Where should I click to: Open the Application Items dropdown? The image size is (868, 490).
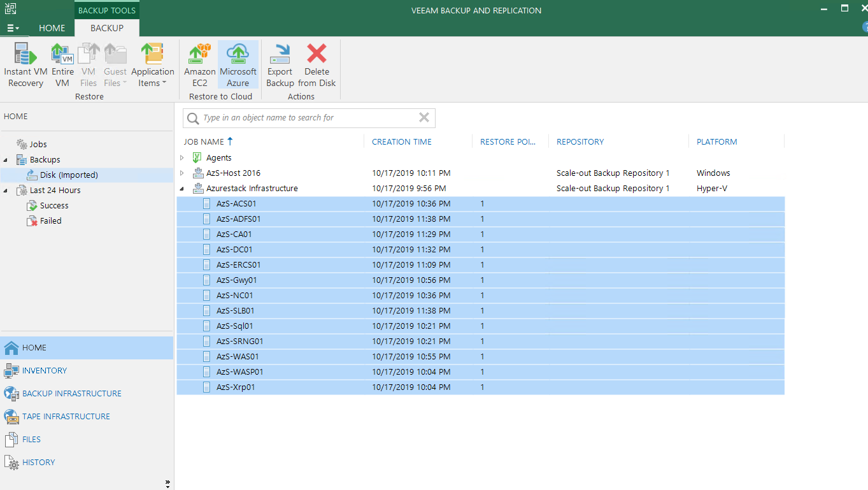tap(153, 65)
